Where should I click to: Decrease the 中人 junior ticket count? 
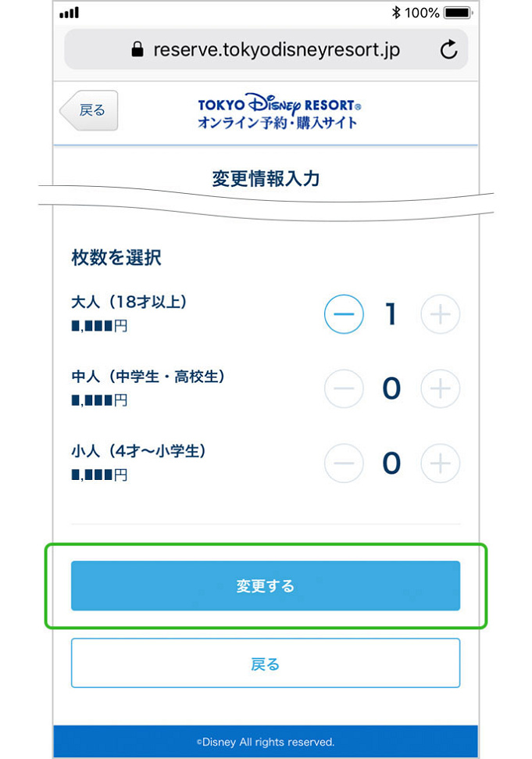[x=344, y=388]
